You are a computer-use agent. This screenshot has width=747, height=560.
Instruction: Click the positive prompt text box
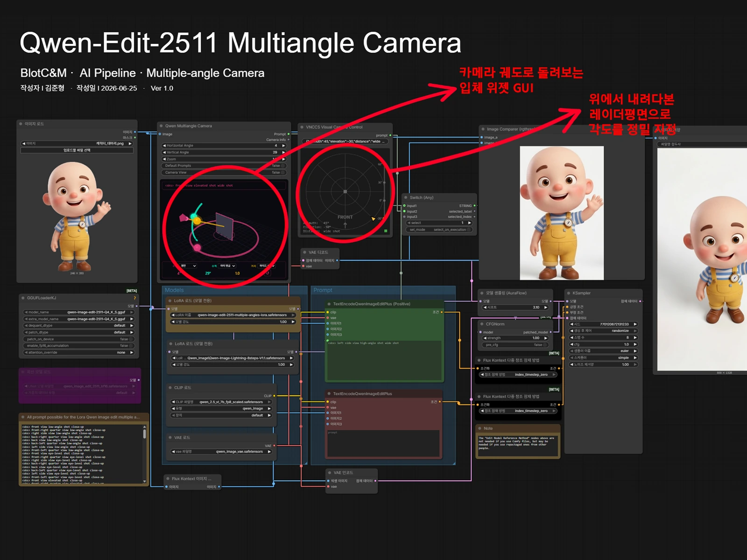point(385,360)
